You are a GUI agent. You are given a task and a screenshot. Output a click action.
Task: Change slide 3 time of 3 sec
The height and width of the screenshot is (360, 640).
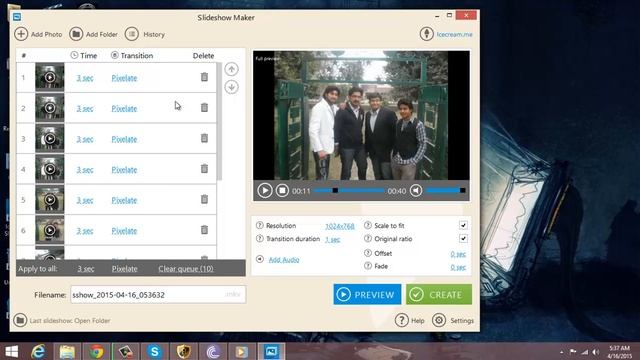85,139
